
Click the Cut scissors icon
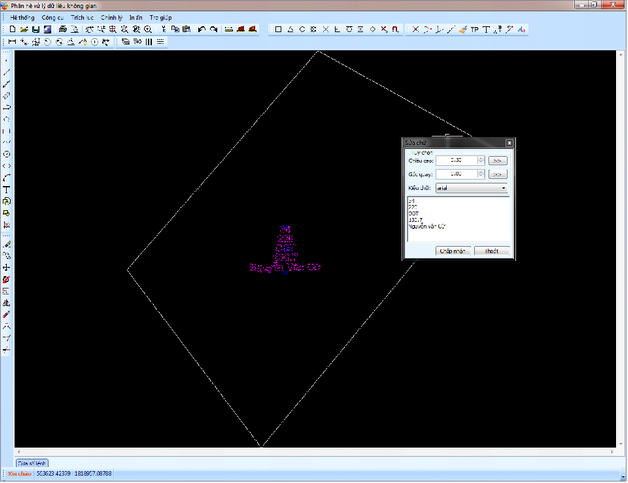point(163,29)
